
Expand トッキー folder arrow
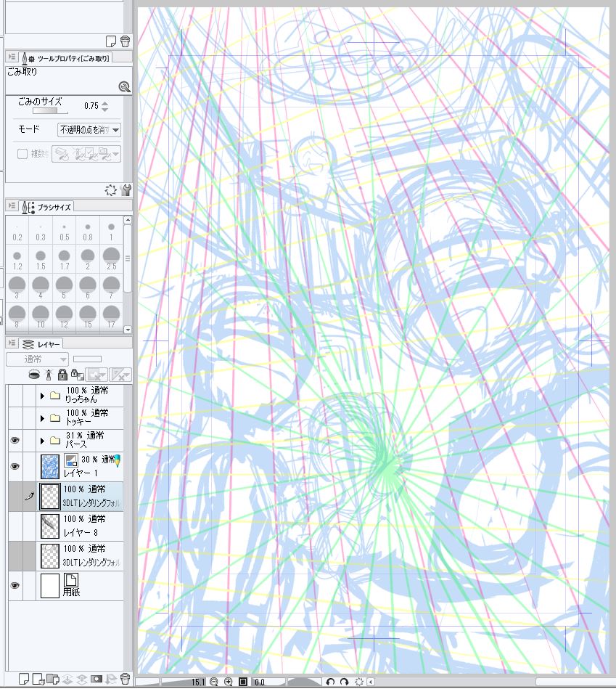pyautogui.click(x=42, y=418)
